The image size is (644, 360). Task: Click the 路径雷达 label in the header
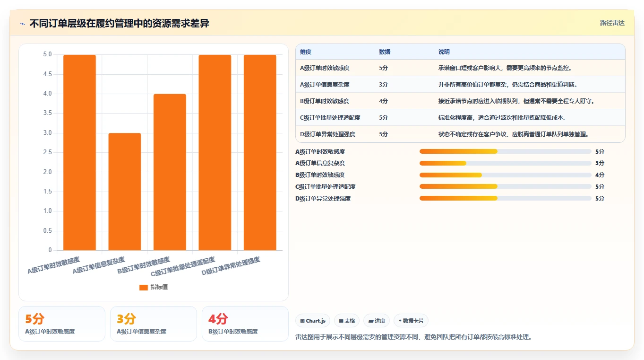pos(612,23)
